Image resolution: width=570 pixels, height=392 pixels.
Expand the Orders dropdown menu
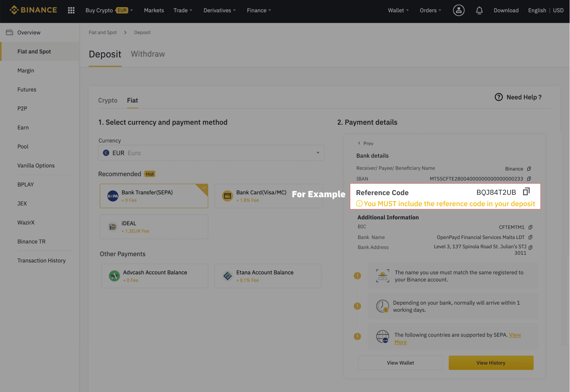[431, 10]
